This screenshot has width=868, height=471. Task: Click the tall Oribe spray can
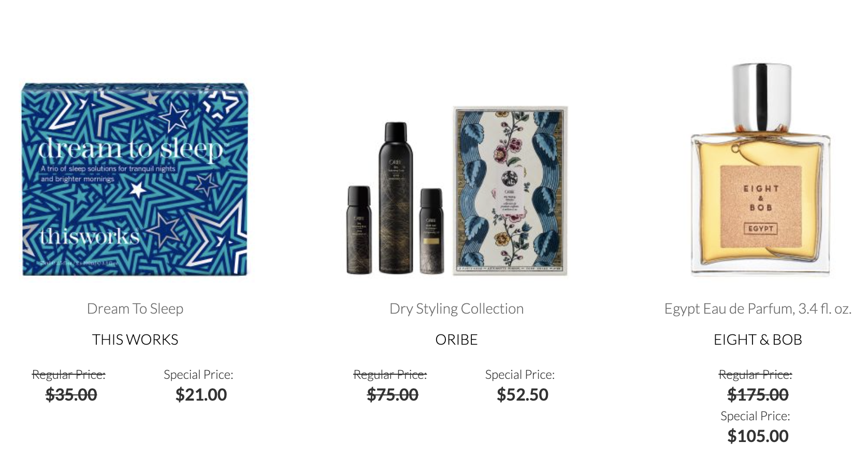(x=396, y=198)
